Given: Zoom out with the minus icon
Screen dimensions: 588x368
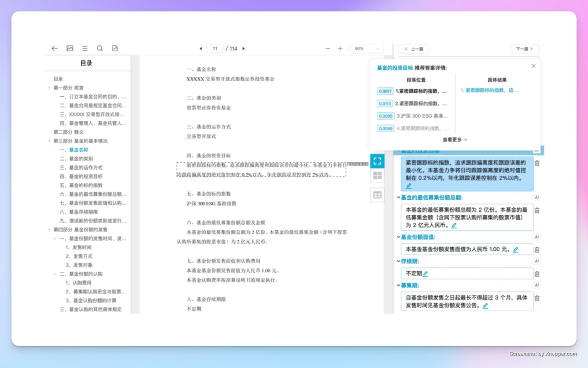Looking at the screenshot, I should tap(328, 49).
